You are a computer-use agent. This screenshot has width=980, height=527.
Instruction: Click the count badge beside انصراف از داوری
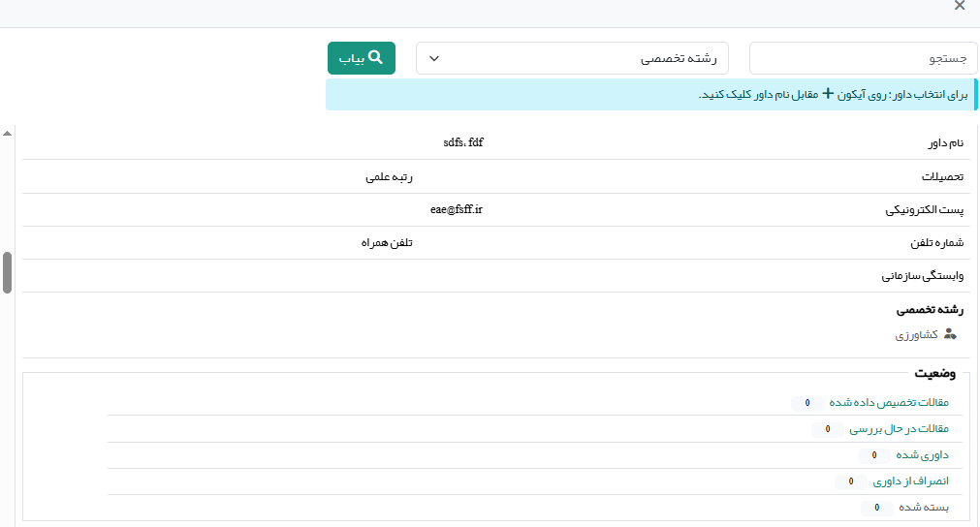tap(851, 481)
